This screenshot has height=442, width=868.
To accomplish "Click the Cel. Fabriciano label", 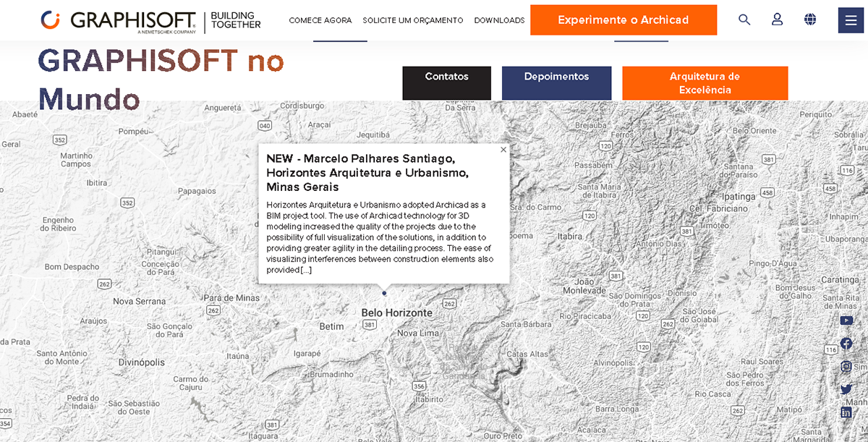I will click(718, 208).
